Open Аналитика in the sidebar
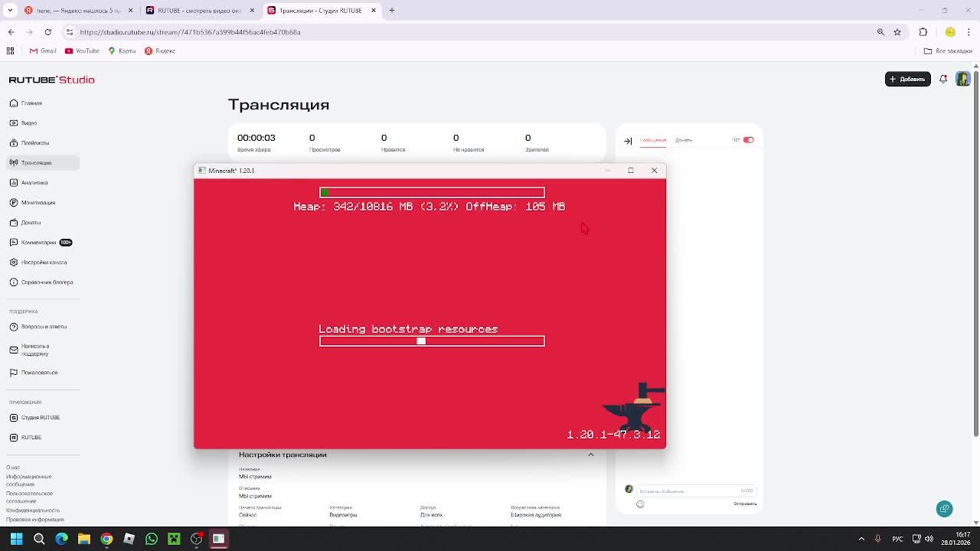This screenshot has height=551, width=980. (34, 182)
